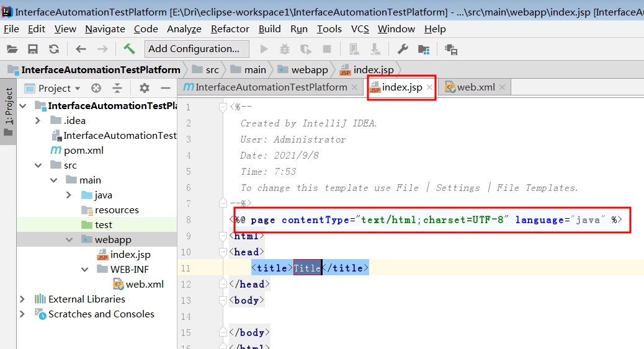Go back with the left arrow icon
The height and width of the screenshot is (349, 644).
(81, 49)
